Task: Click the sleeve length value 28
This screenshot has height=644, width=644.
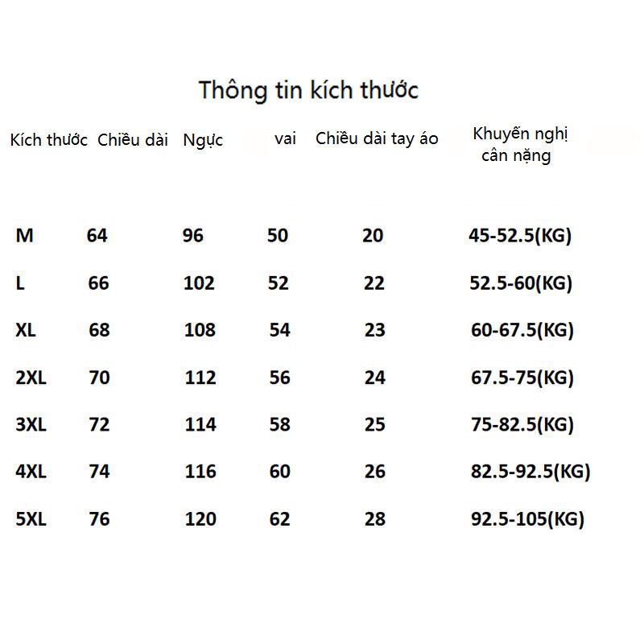Action: coord(374,519)
